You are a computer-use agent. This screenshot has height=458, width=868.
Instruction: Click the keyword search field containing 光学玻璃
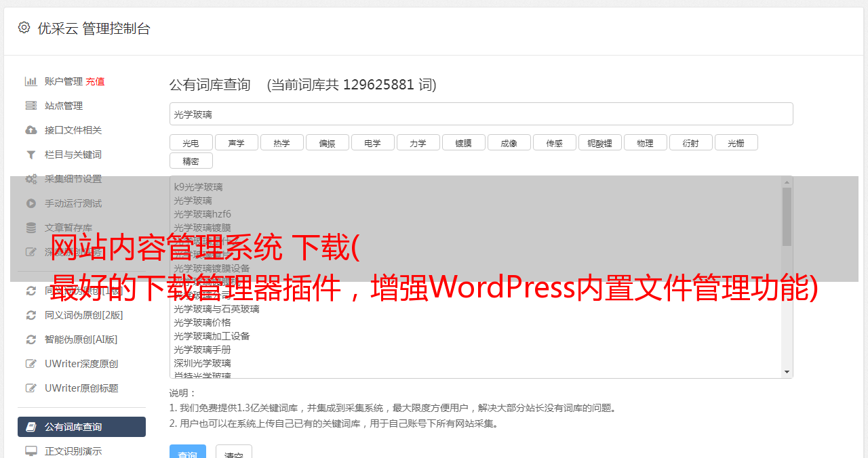(x=481, y=114)
